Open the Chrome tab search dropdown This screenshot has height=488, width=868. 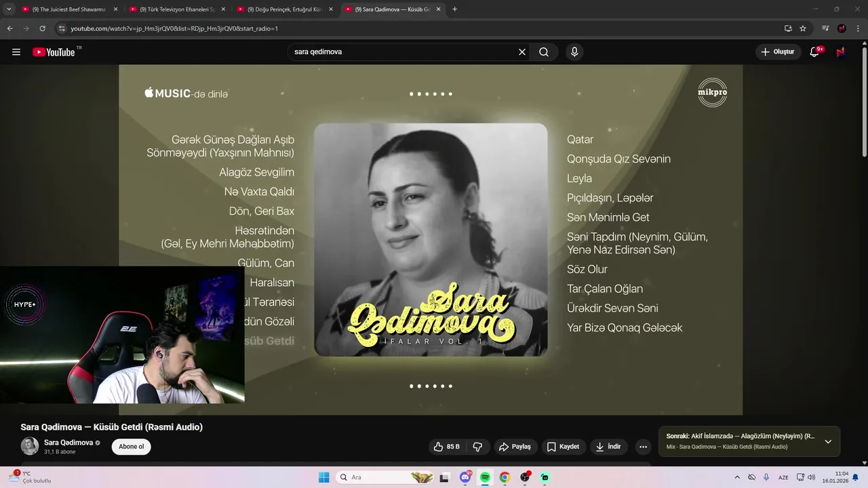[9, 9]
